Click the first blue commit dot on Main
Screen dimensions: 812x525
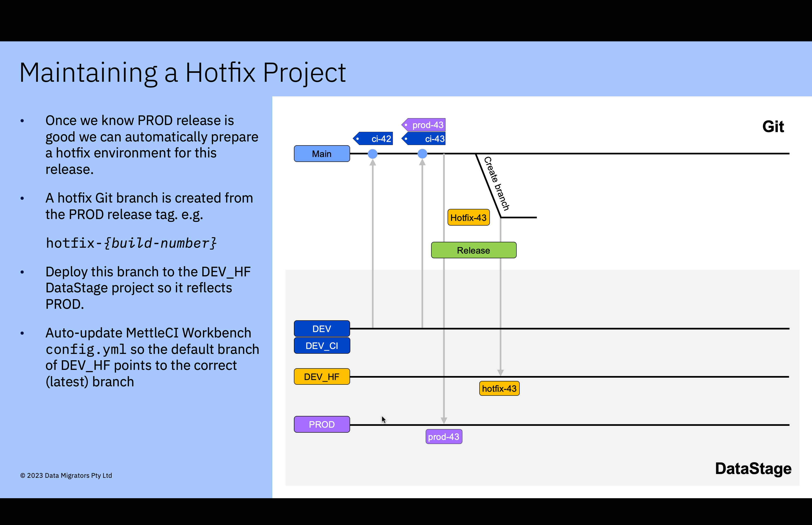point(372,154)
